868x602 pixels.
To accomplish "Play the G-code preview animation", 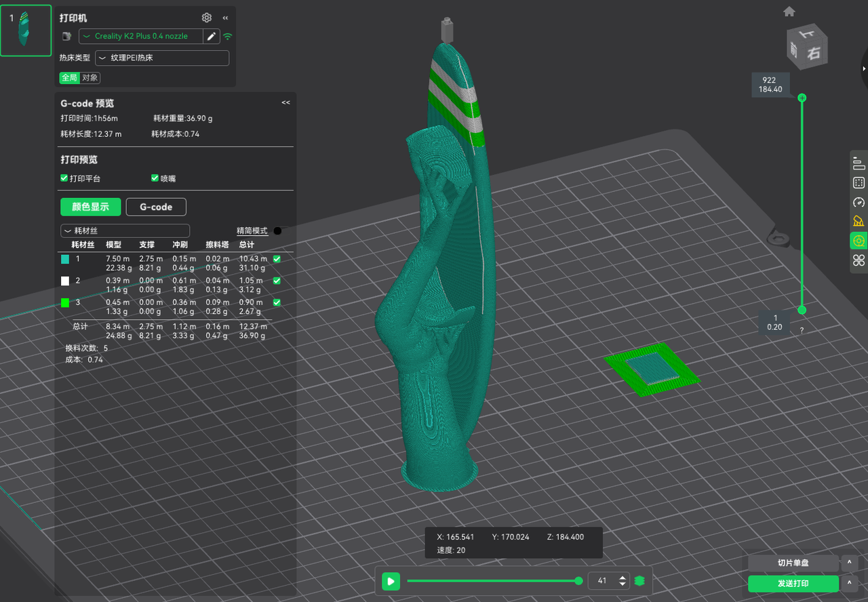I will (x=391, y=581).
